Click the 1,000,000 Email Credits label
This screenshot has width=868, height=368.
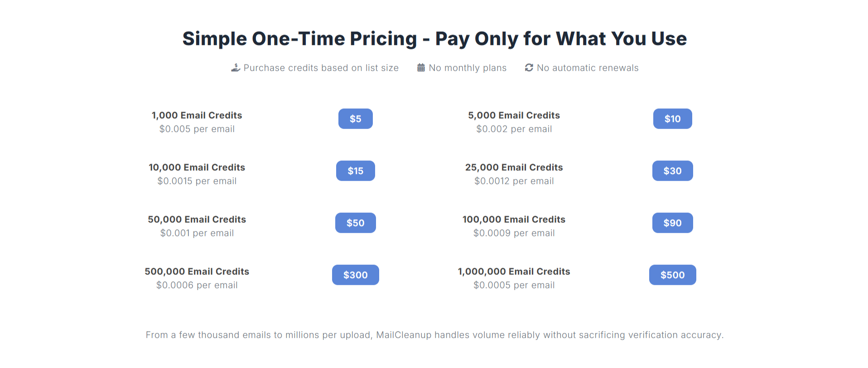click(514, 272)
